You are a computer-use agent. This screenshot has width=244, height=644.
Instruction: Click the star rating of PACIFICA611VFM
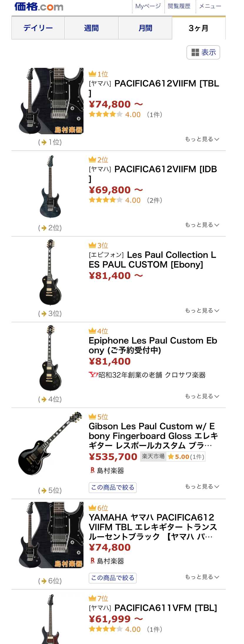tap(106, 629)
